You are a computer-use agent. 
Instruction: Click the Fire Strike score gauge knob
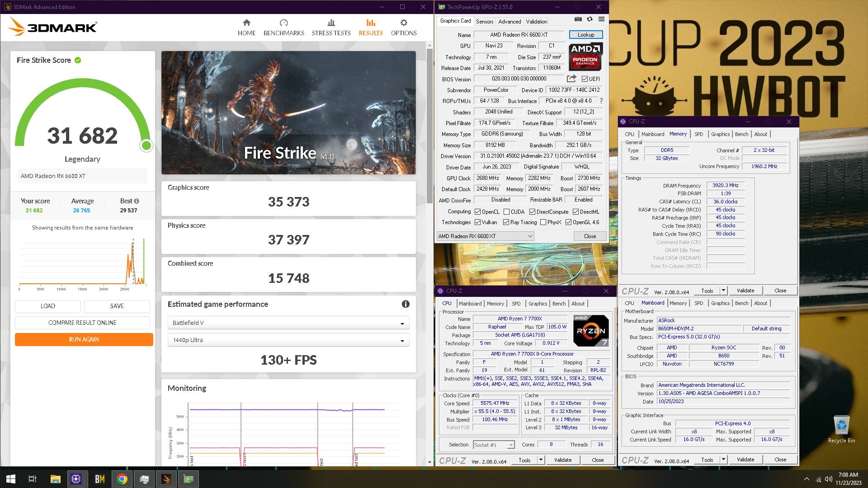tap(146, 145)
